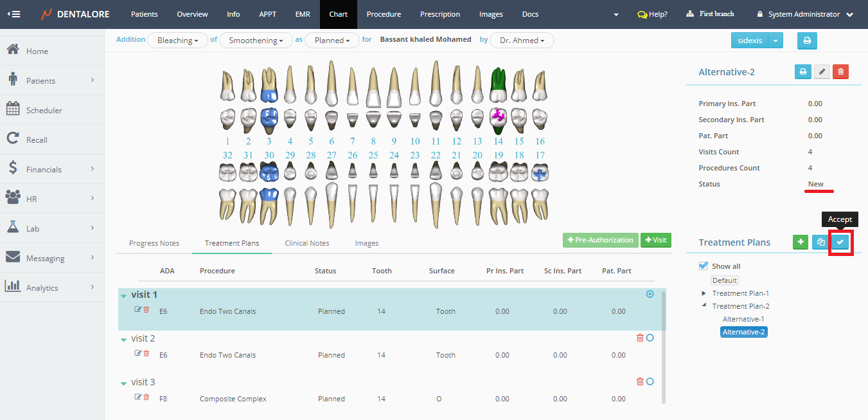Select the visit 3 radio button

click(650, 381)
